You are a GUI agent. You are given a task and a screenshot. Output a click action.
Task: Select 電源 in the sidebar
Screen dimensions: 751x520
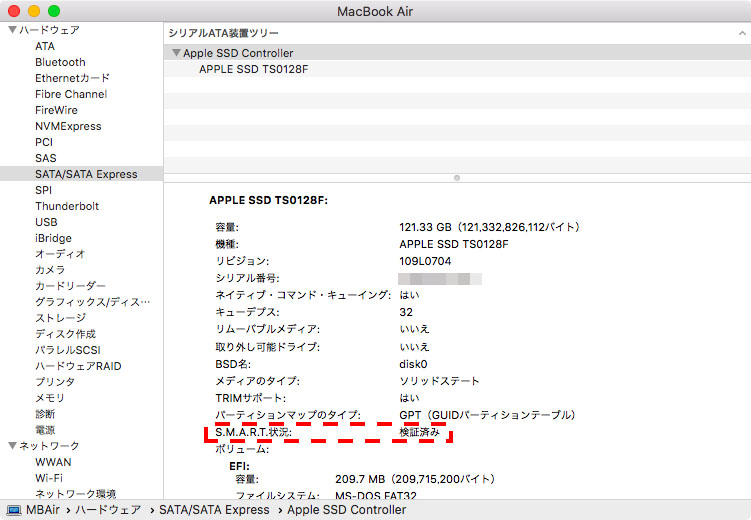coord(45,430)
